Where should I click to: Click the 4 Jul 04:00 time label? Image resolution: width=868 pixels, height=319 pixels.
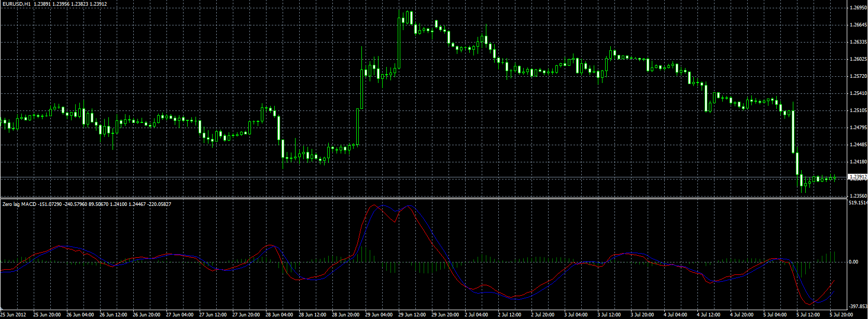click(x=676, y=315)
